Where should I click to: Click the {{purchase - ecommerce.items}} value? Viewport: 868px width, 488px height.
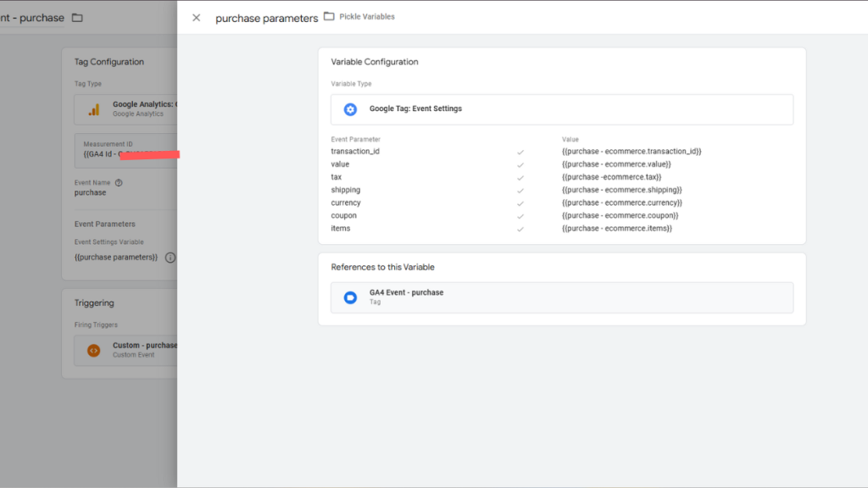click(617, 228)
